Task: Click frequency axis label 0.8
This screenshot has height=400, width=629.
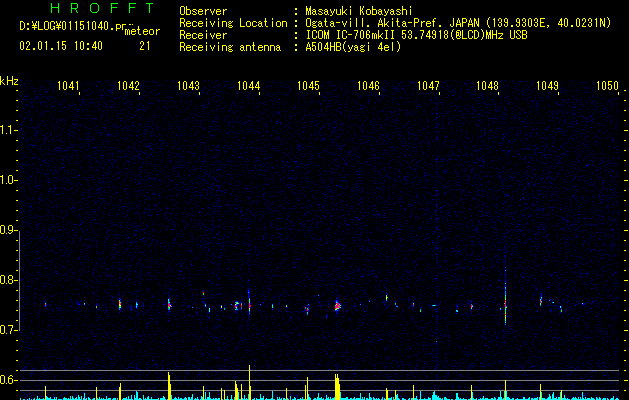Action: [7, 280]
